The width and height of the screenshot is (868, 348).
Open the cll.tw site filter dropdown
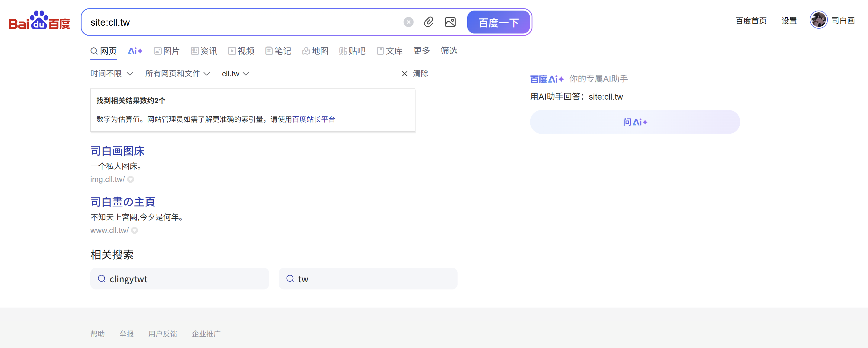(x=235, y=73)
